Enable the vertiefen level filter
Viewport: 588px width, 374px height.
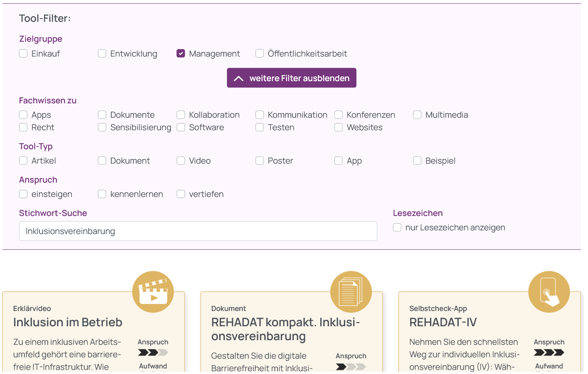point(181,194)
